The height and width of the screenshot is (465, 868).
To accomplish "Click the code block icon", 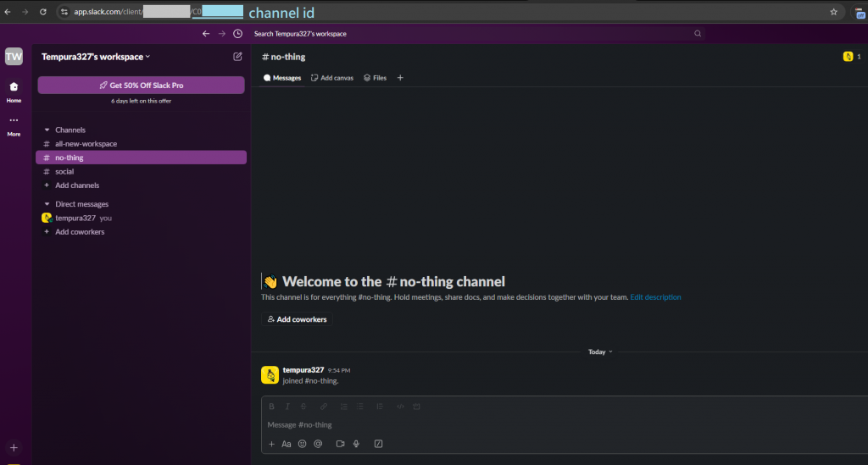I will [x=417, y=407].
